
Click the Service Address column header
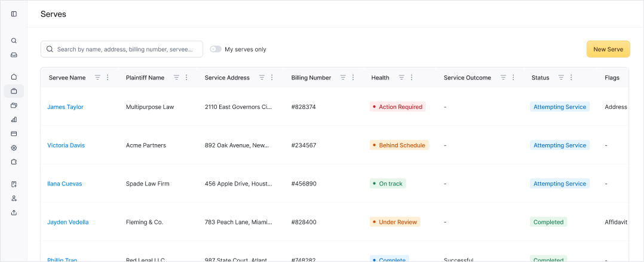pyautogui.click(x=227, y=78)
